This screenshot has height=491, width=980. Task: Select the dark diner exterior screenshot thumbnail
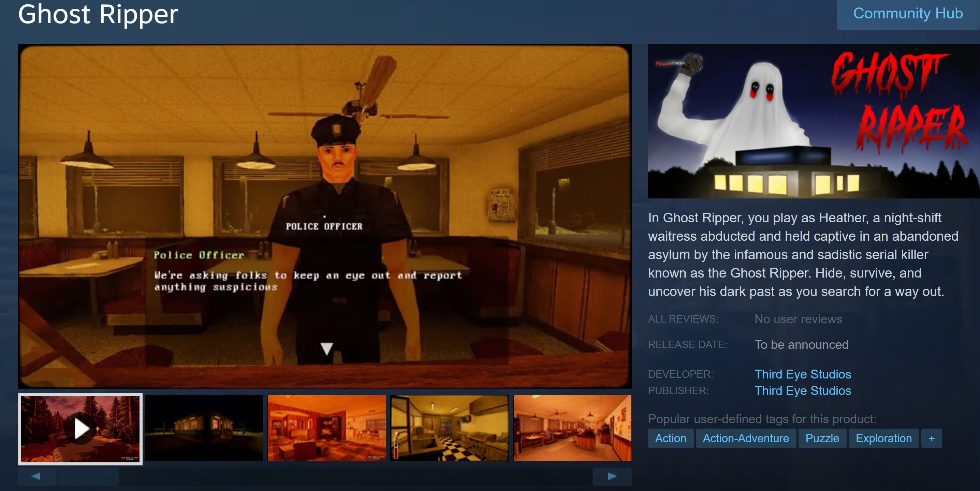coord(204,428)
